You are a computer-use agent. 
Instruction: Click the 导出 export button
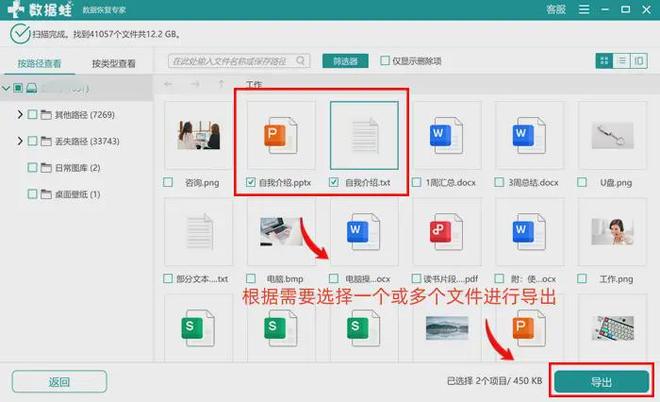point(601,382)
